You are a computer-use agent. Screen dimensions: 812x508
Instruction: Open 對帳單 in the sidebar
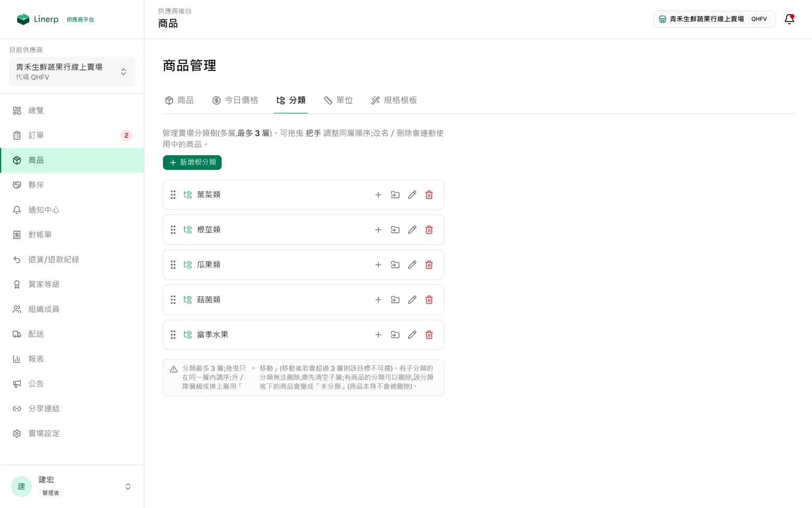pos(72,235)
